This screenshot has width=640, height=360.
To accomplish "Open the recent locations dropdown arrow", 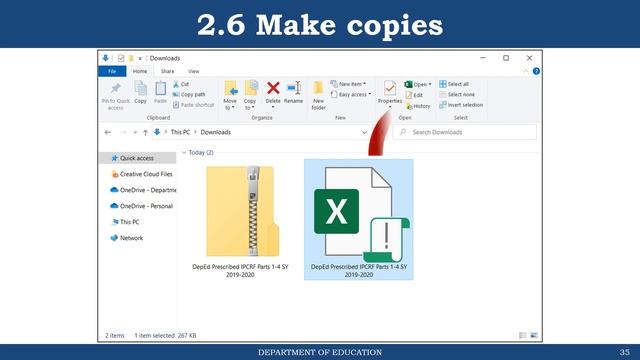I will tap(135, 132).
